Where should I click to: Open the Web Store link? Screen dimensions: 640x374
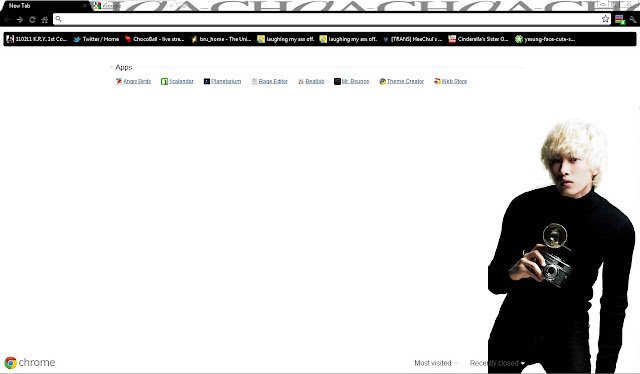pyautogui.click(x=454, y=81)
